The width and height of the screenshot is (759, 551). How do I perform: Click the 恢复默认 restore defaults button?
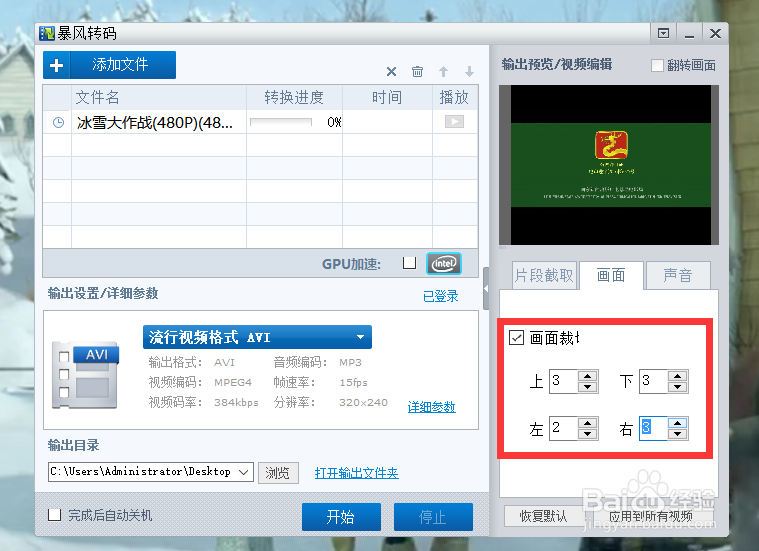(x=543, y=516)
